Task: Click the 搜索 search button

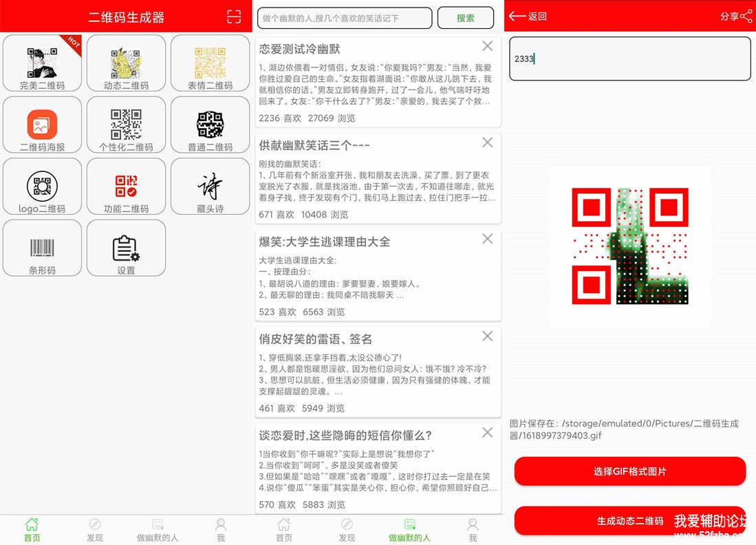Action: point(466,18)
